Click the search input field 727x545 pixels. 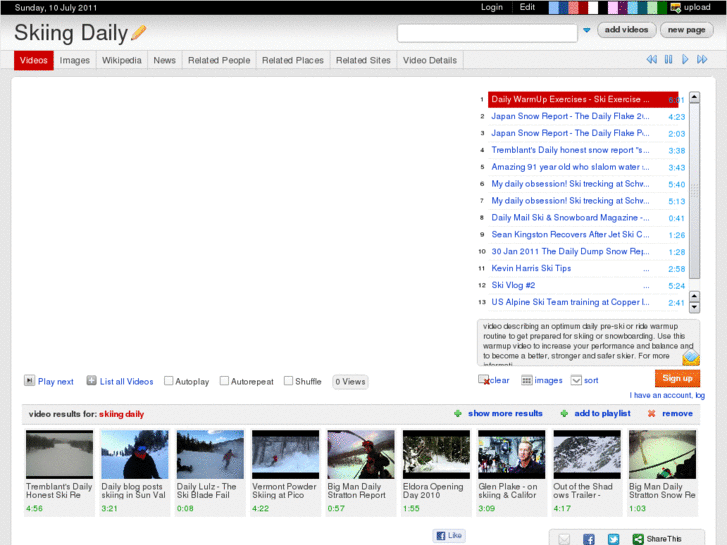487,33
